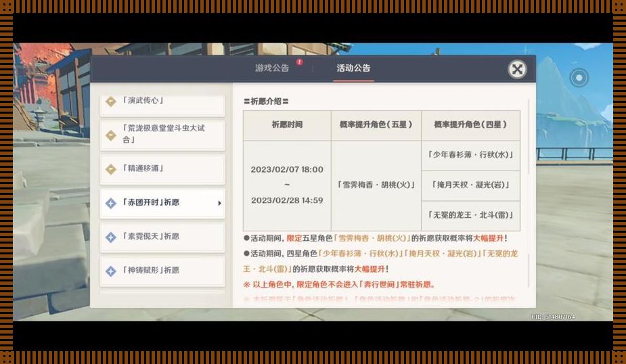Open「素霓伣天」祈愿 entry

pyautogui.click(x=162, y=237)
